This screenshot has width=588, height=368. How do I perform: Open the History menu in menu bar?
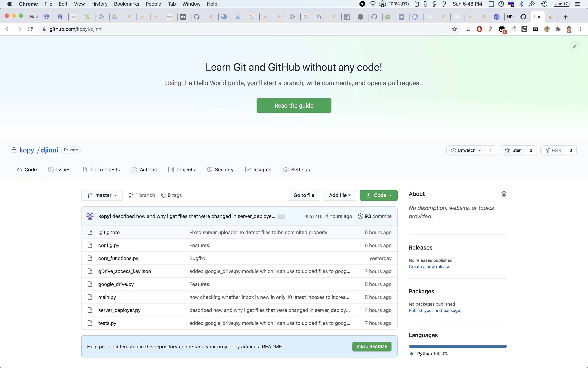coord(99,4)
